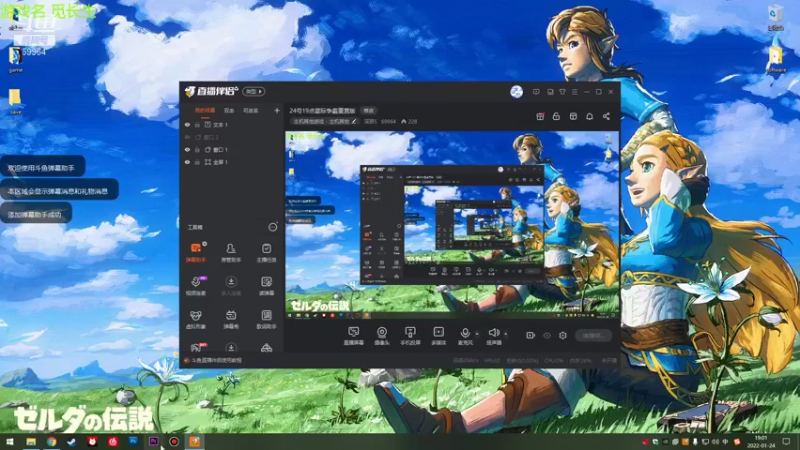Select the 全屏 1 source row

233,162
